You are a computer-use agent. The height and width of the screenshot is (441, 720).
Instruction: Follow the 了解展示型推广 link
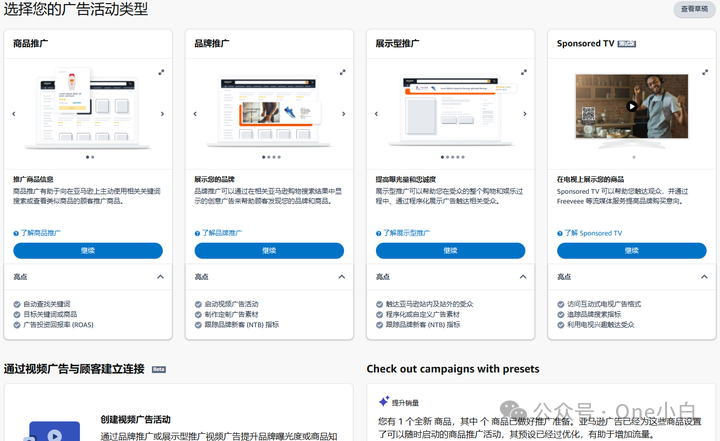pyautogui.click(x=405, y=233)
